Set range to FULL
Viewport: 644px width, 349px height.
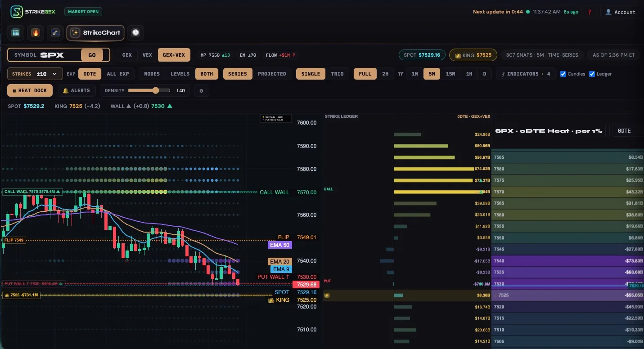click(365, 74)
